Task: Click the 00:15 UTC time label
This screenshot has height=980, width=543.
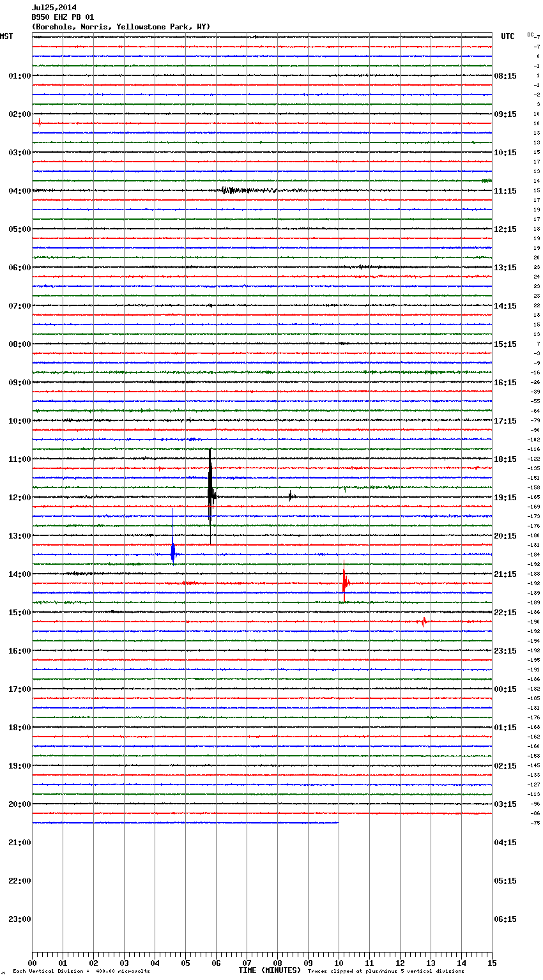Action: [x=505, y=689]
